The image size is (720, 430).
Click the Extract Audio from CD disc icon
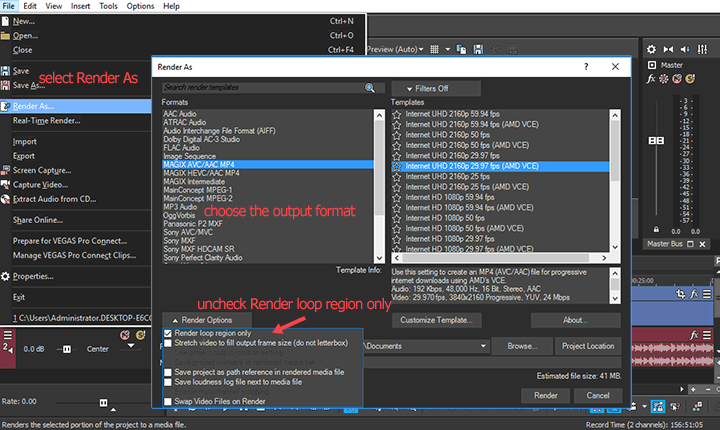6,199
